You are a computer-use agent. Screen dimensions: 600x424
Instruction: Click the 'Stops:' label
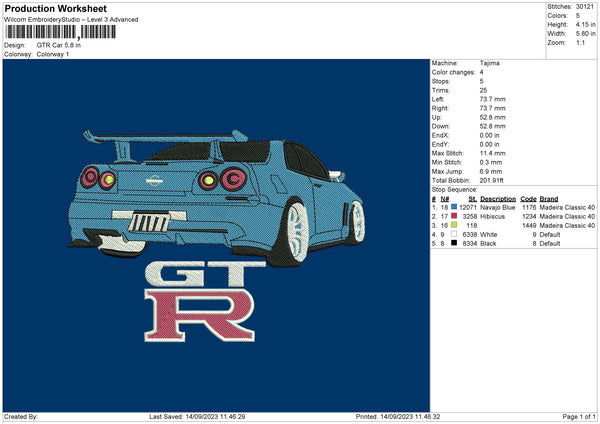point(441,82)
